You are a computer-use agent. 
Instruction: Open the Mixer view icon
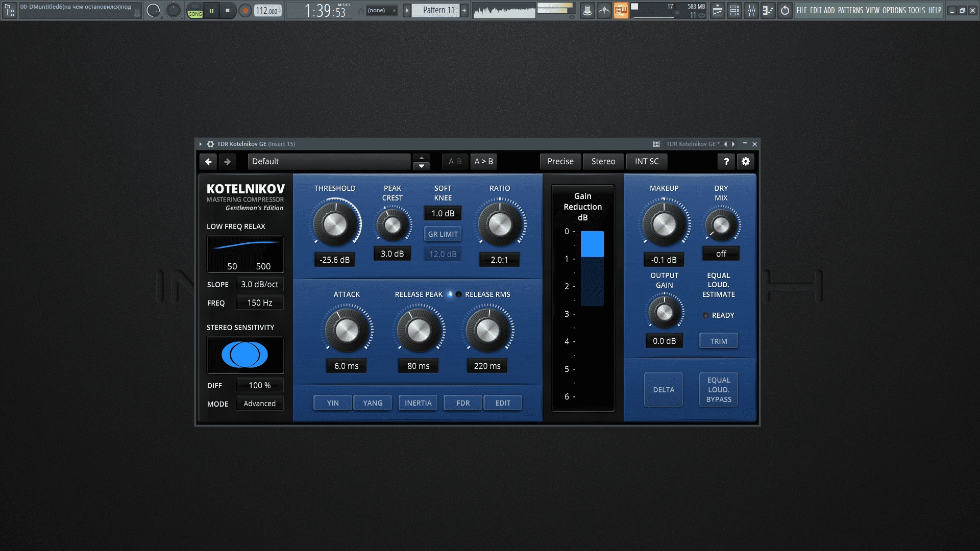pos(751,10)
